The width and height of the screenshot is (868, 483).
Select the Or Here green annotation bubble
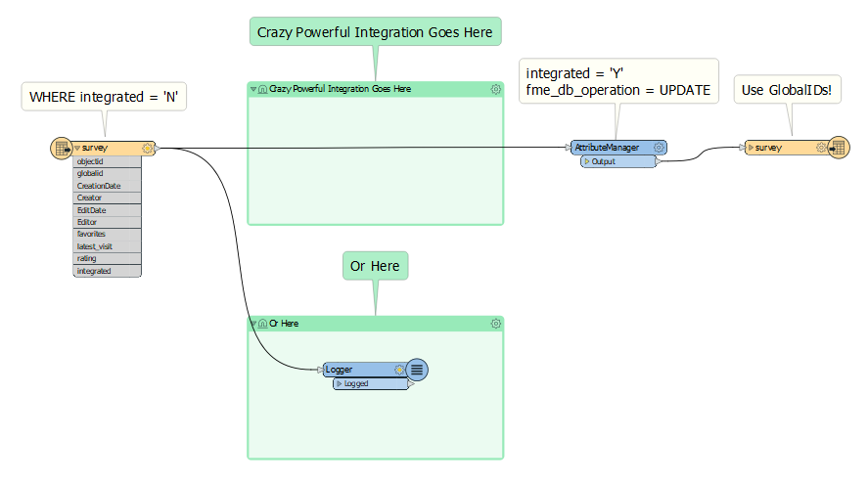click(376, 266)
